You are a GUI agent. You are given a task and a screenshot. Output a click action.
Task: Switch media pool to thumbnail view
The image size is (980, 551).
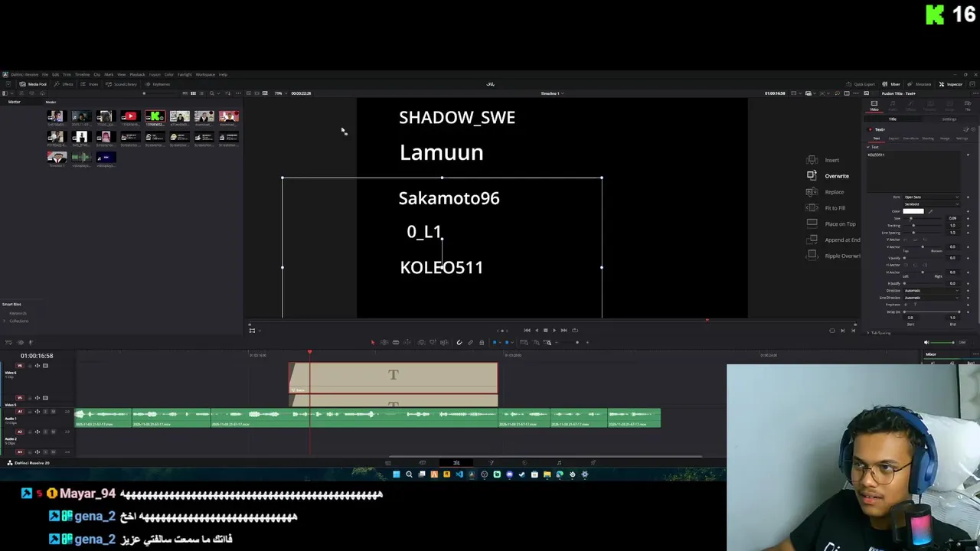point(193,93)
